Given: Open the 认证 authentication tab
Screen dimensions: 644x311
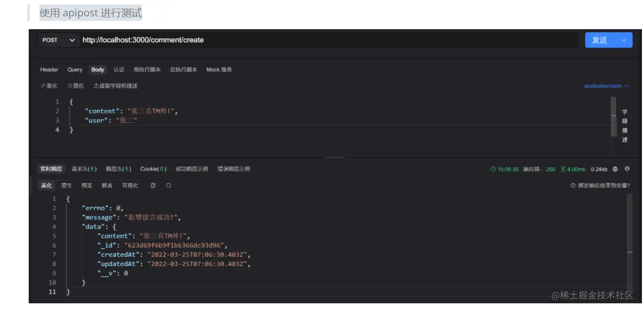Looking at the screenshot, I should click(x=119, y=70).
